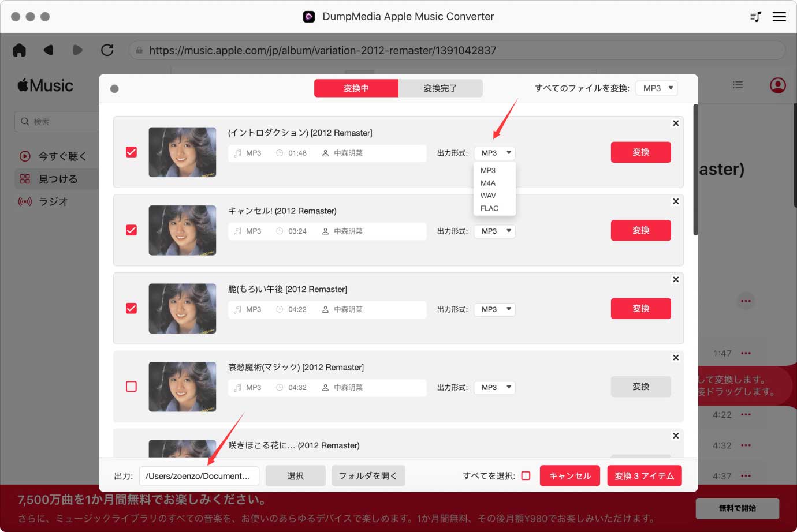The height and width of the screenshot is (532, 797).
Task: Remove 脆(もろ)い午後 track with its X
Action: pos(676,279)
